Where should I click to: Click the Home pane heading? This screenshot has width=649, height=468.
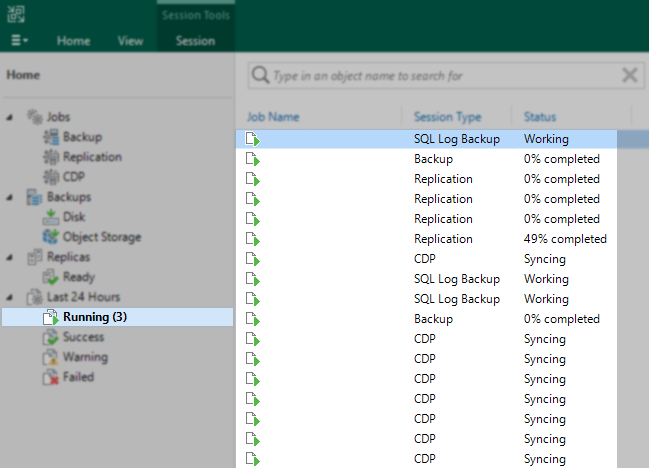pyautogui.click(x=23, y=75)
